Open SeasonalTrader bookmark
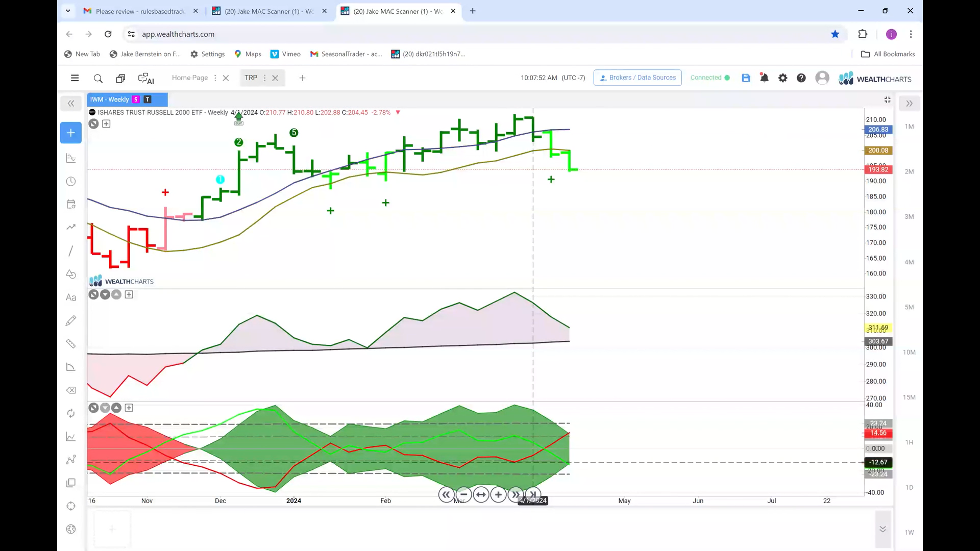 346,54
